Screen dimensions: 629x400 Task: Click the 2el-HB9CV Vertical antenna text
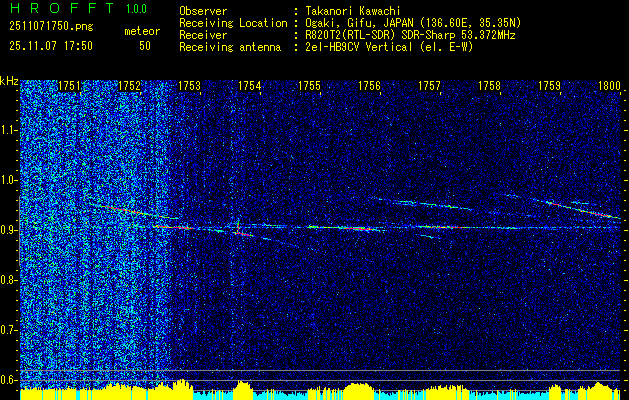(387, 47)
